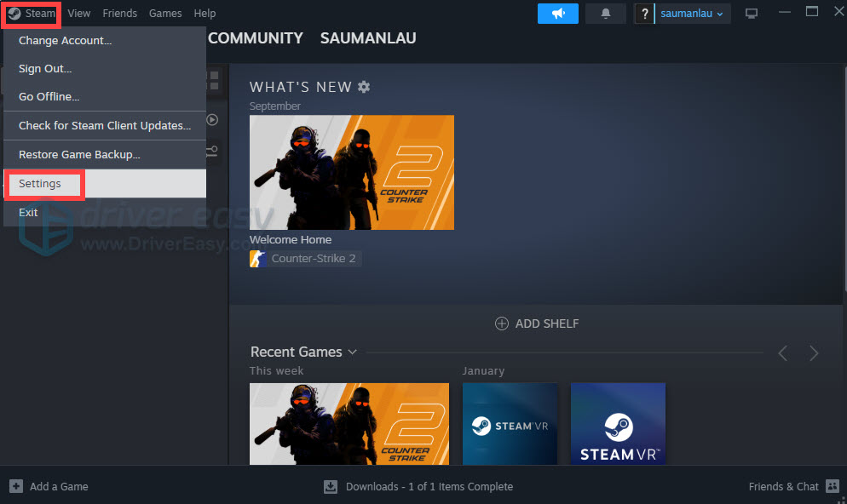Image resolution: width=847 pixels, height=504 pixels.
Task: Select Settings from the Steam menu
Action: [x=42, y=183]
